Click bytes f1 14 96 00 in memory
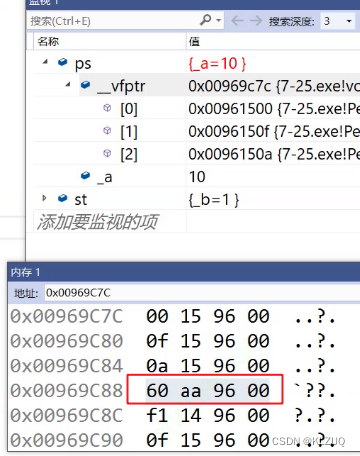 click(208, 415)
